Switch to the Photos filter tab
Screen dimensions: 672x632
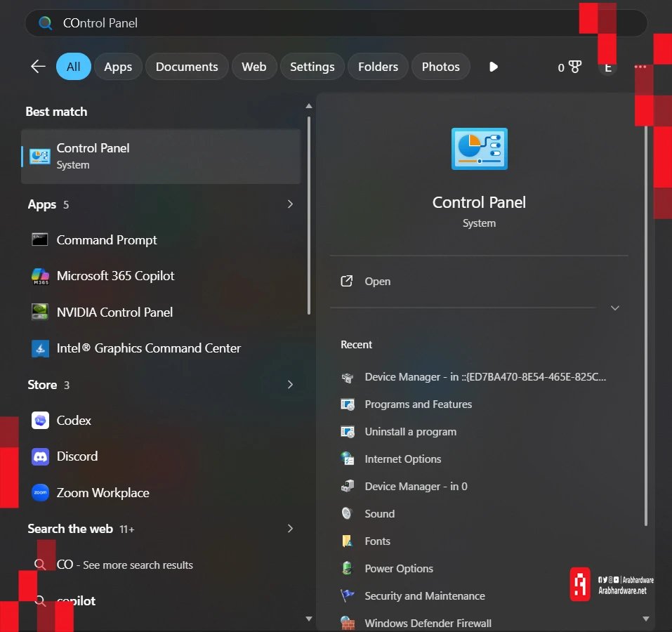point(440,67)
